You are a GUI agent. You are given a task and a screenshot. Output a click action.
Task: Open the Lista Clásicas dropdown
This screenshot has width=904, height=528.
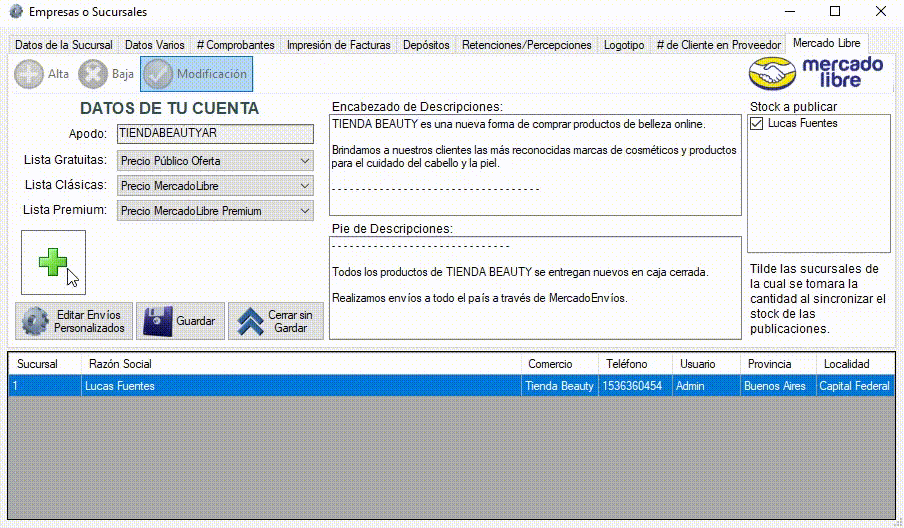point(215,186)
